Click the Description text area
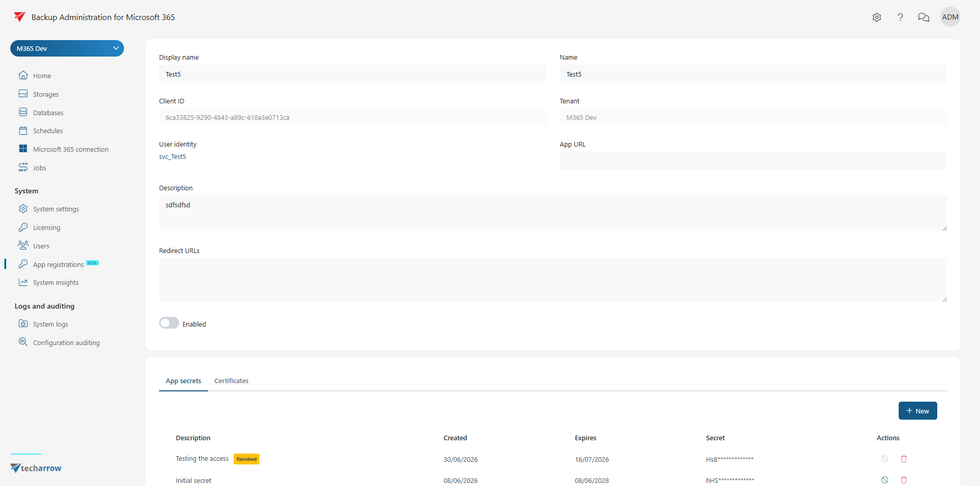This screenshot has height=486, width=980. click(553, 213)
